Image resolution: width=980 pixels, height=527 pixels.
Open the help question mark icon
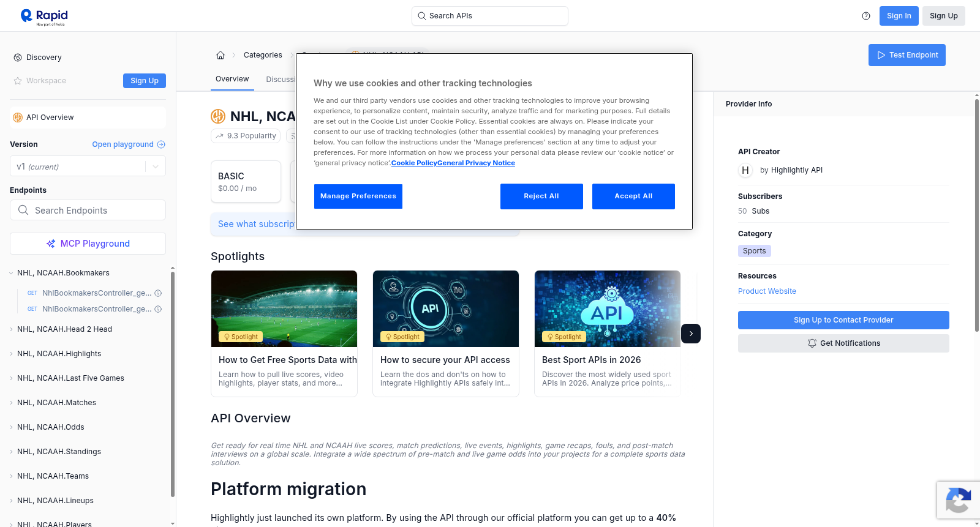tap(866, 16)
